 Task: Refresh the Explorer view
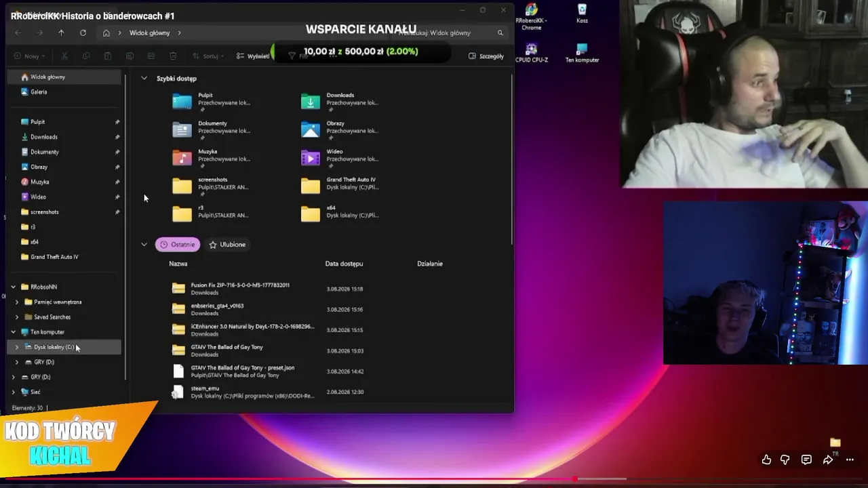[x=83, y=33]
